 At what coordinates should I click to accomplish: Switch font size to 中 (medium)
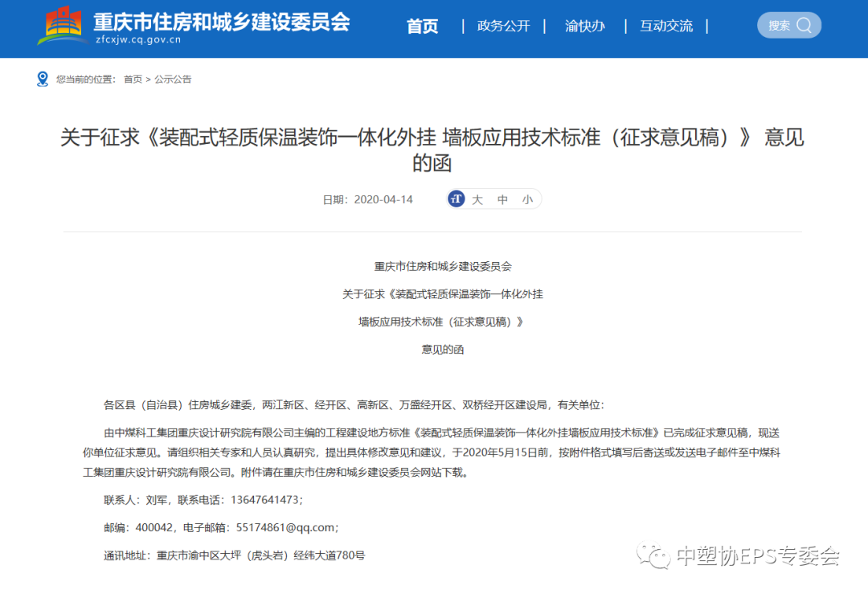502,199
